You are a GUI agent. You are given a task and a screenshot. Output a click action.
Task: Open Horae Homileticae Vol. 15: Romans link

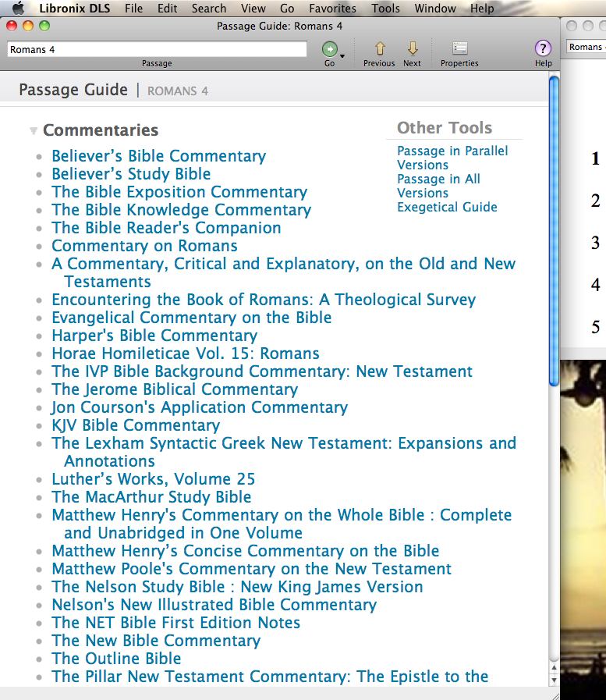186,354
